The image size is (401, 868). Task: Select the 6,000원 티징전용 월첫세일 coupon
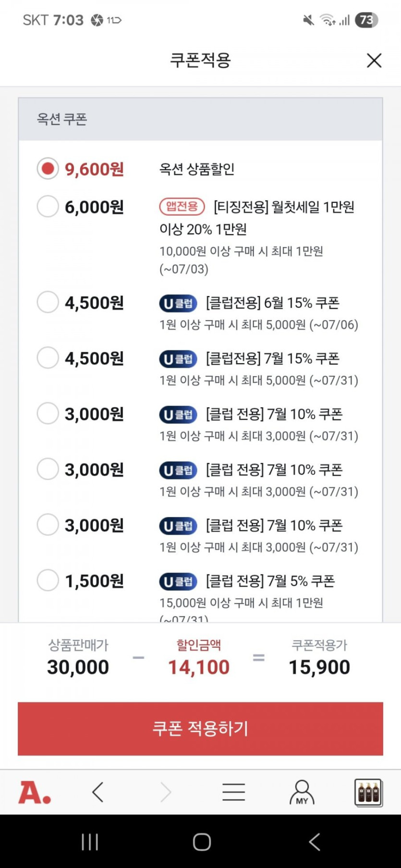click(x=48, y=207)
